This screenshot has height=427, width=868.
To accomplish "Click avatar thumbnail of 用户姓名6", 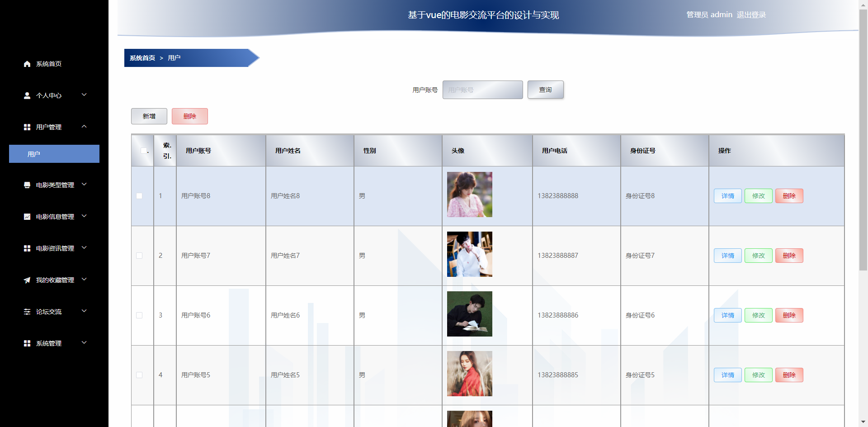I will 470,314.
